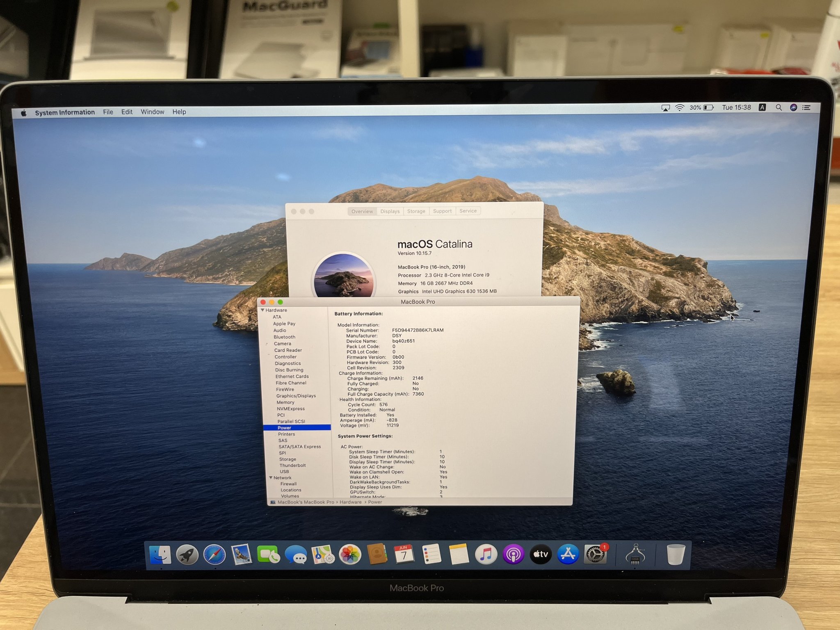The height and width of the screenshot is (630, 840).
Task: Open the File menu
Action: pos(108,112)
